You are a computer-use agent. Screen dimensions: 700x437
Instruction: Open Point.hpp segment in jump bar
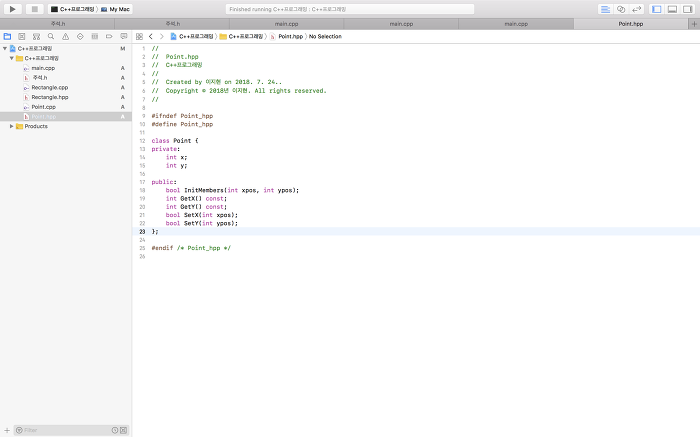point(286,37)
